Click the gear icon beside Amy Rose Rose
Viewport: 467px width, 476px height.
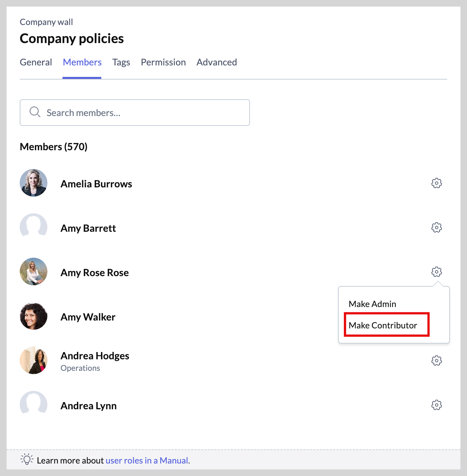click(436, 272)
